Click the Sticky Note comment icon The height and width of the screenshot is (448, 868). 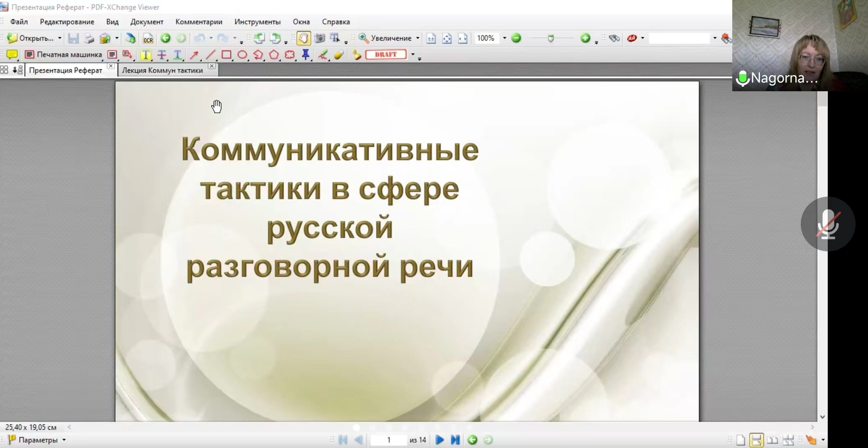tap(12, 55)
